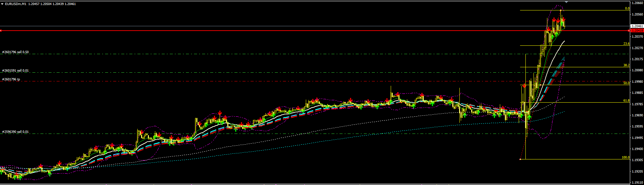The height and width of the screenshot is (185, 644).
Task: Click the EURUSDm,M1 chart title text
Action: click(16, 4)
